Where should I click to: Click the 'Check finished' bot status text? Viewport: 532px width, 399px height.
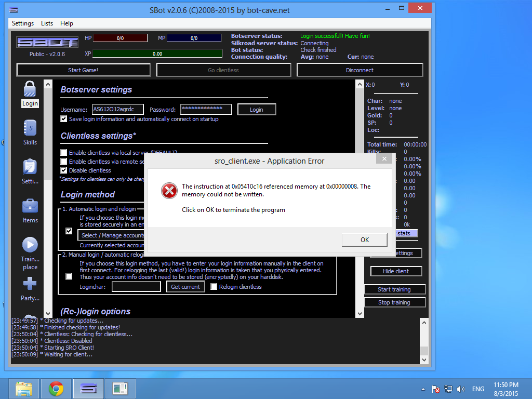(318, 50)
